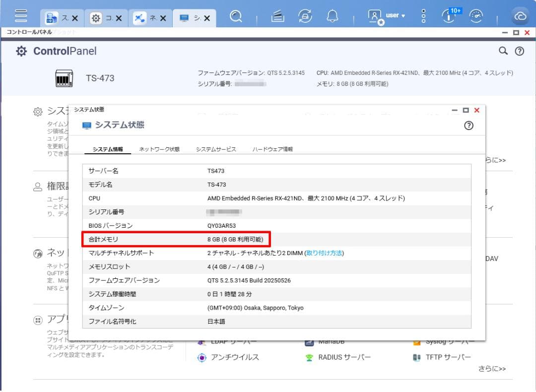Select the システム情報 tab
The width and height of the screenshot is (536, 392).
click(108, 149)
